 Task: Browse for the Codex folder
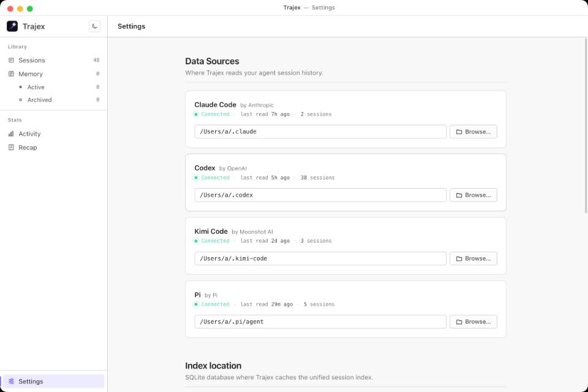point(473,195)
